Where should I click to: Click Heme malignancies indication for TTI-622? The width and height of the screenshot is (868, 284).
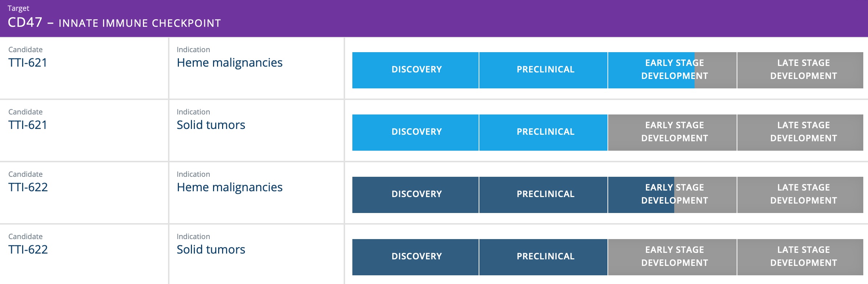pos(229,187)
